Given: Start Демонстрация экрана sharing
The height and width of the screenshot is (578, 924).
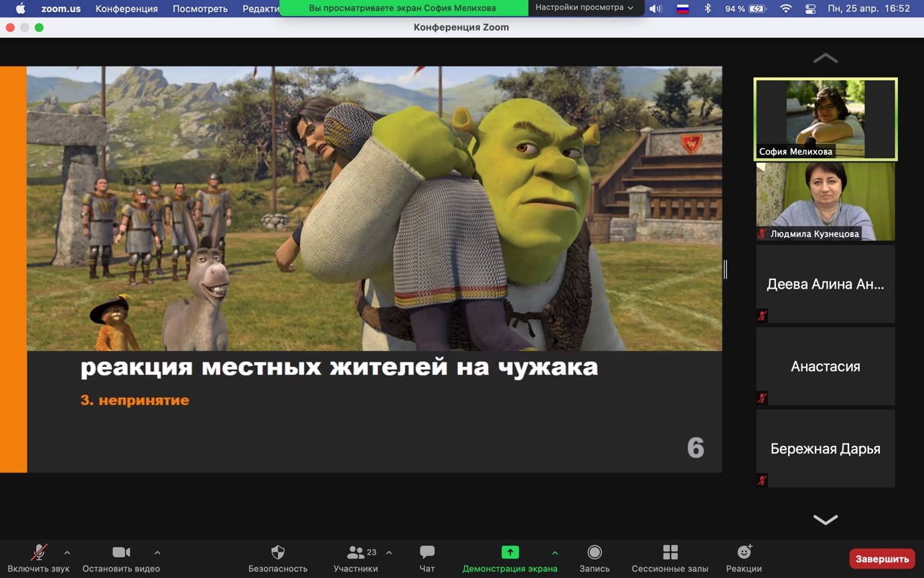Looking at the screenshot, I should tap(510, 559).
